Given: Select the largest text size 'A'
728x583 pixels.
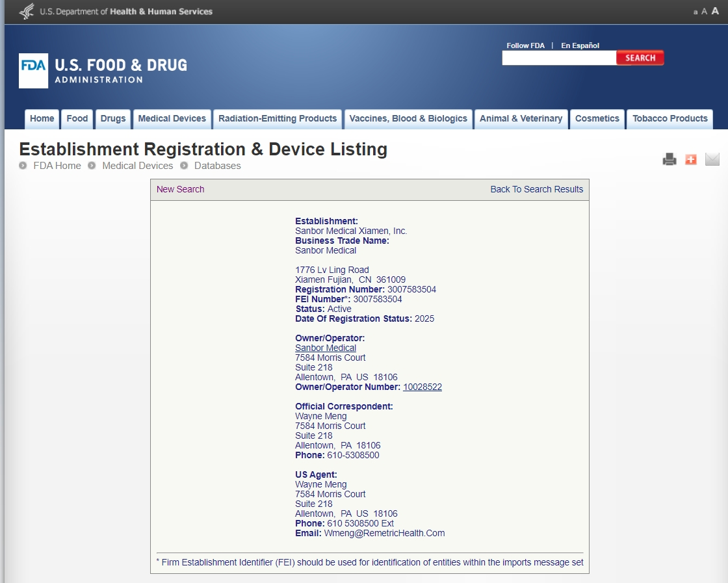Looking at the screenshot, I should [x=715, y=11].
